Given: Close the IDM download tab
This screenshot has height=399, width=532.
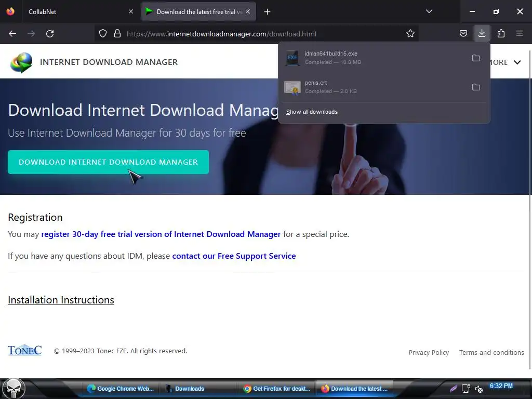Looking at the screenshot, I should point(248,11).
